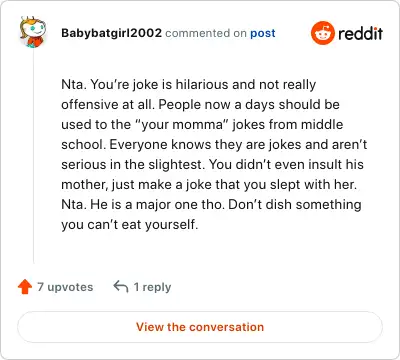The width and height of the screenshot is (400, 360).
Task: Click the first "Nta." word in the comment
Action: point(74,84)
